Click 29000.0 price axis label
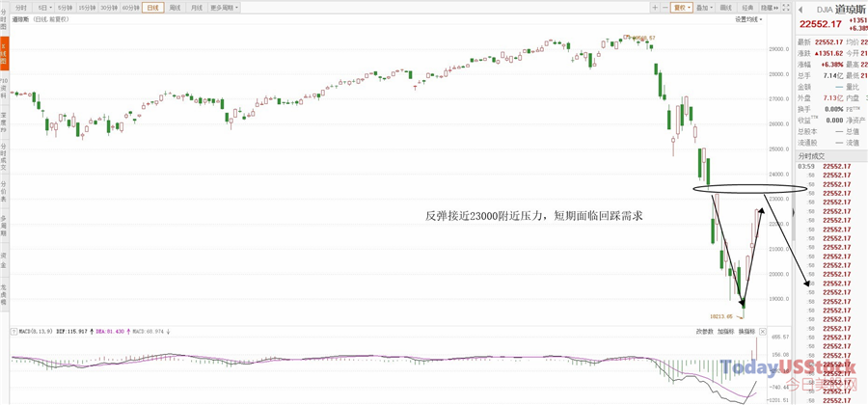This screenshot has width=868, height=405. click(x=779, y=49)
